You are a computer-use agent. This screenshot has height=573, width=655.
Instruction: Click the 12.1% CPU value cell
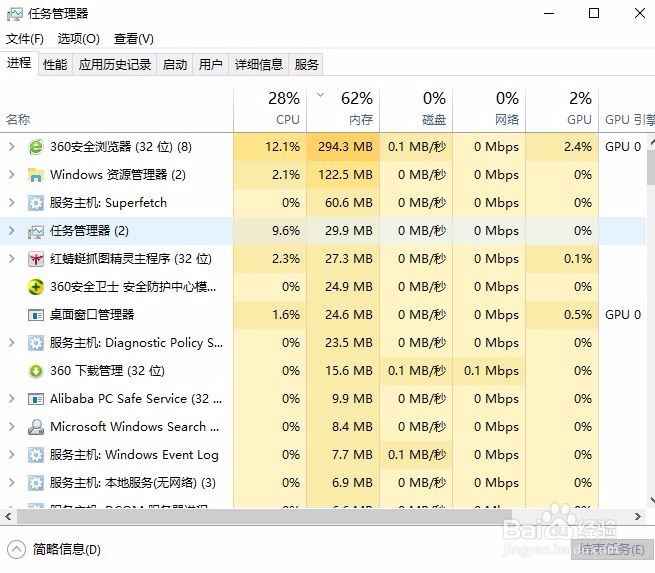[x=270, y=147]
